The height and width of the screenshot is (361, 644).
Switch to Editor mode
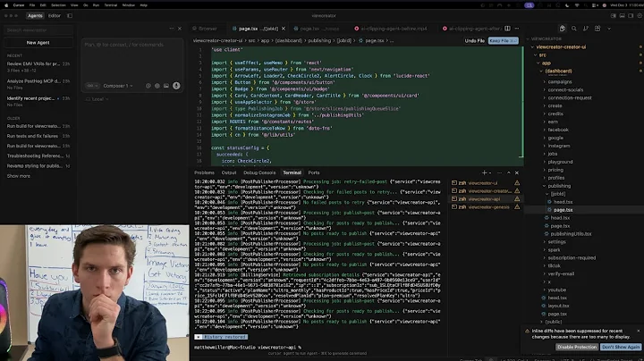pos(55,15)
